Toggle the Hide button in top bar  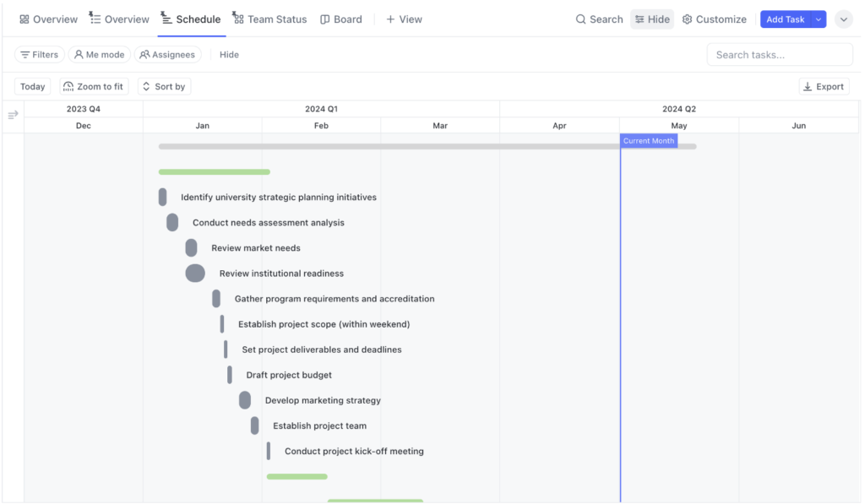point(652,19)
